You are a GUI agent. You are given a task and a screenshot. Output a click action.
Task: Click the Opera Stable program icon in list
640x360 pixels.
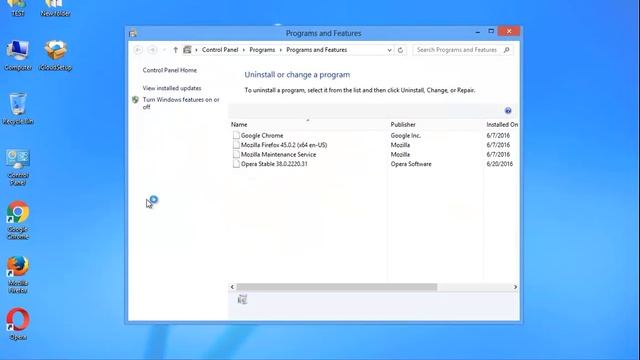pyautogui.click(x=236, y=164)
